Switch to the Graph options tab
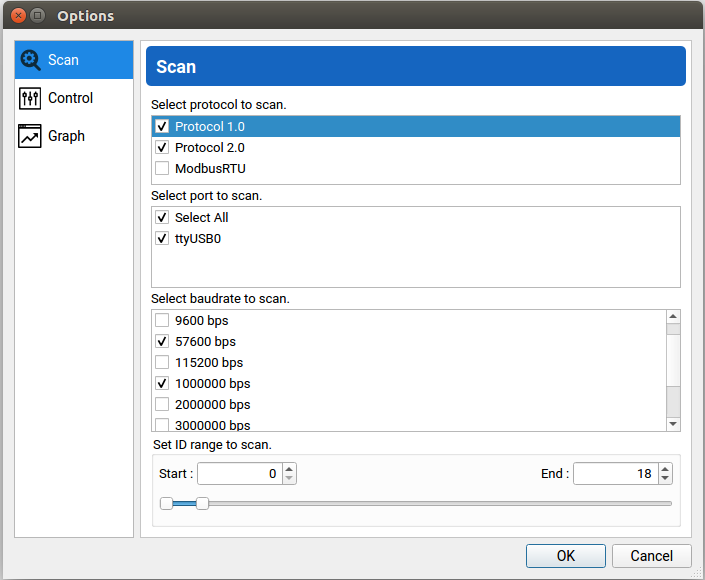 66,136
